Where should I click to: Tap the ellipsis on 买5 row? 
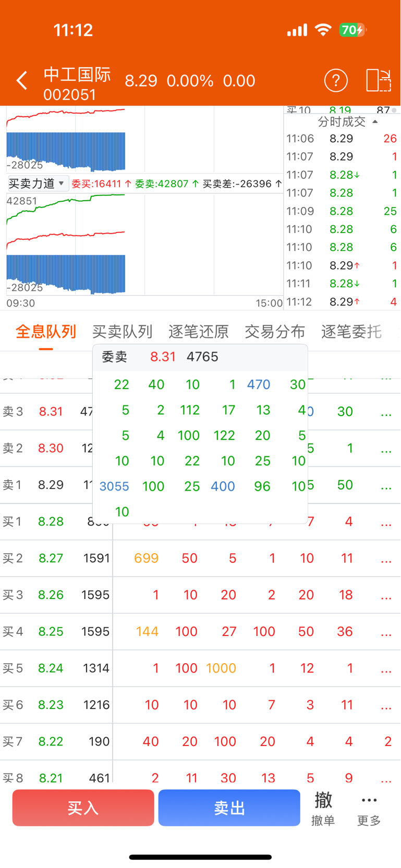[x=386, y=669]
